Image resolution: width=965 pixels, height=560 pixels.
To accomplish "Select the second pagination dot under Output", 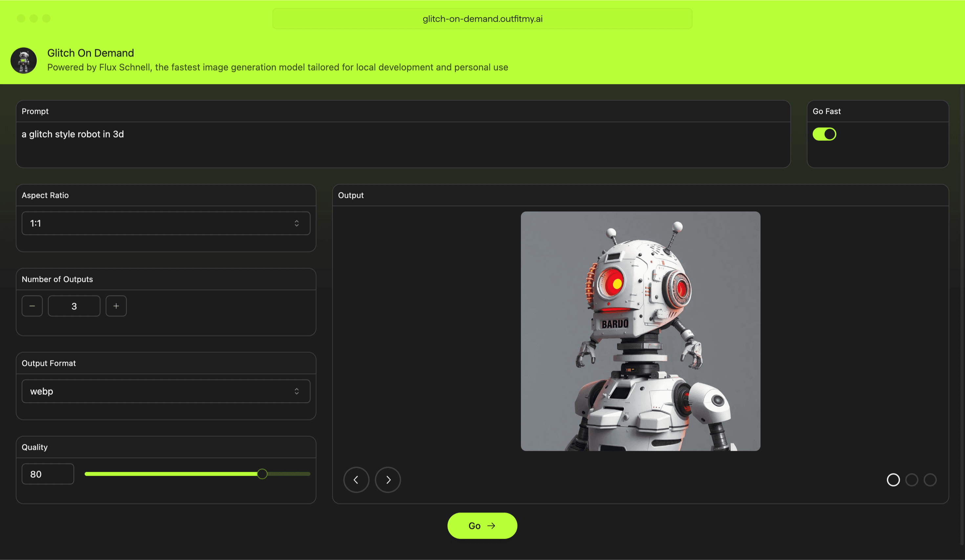I will [912, 480].
